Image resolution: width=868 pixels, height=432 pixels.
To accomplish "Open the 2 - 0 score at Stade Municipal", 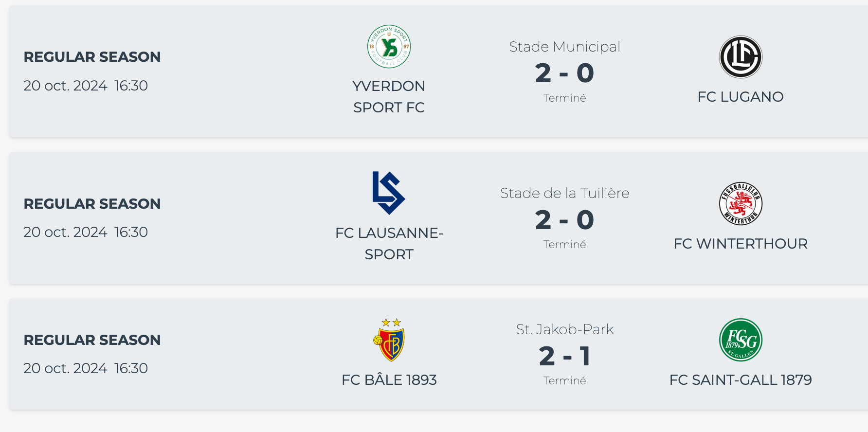I will [x=564, y=73].
